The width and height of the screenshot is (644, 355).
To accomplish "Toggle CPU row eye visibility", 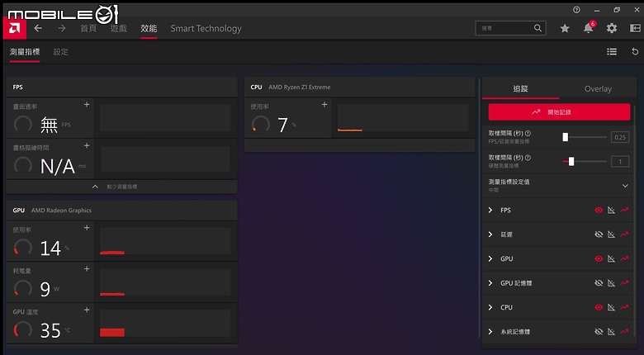I will click(x=599, y=307).
